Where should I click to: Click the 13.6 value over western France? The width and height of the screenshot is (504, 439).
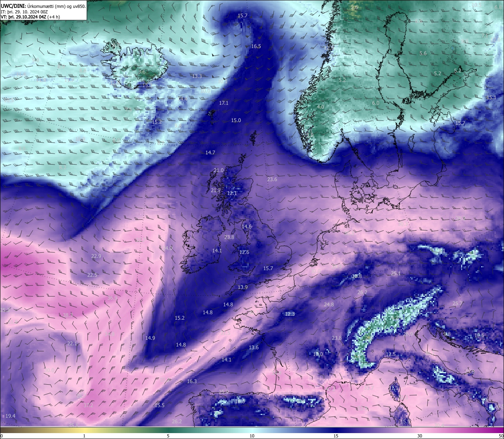point(254,347)
